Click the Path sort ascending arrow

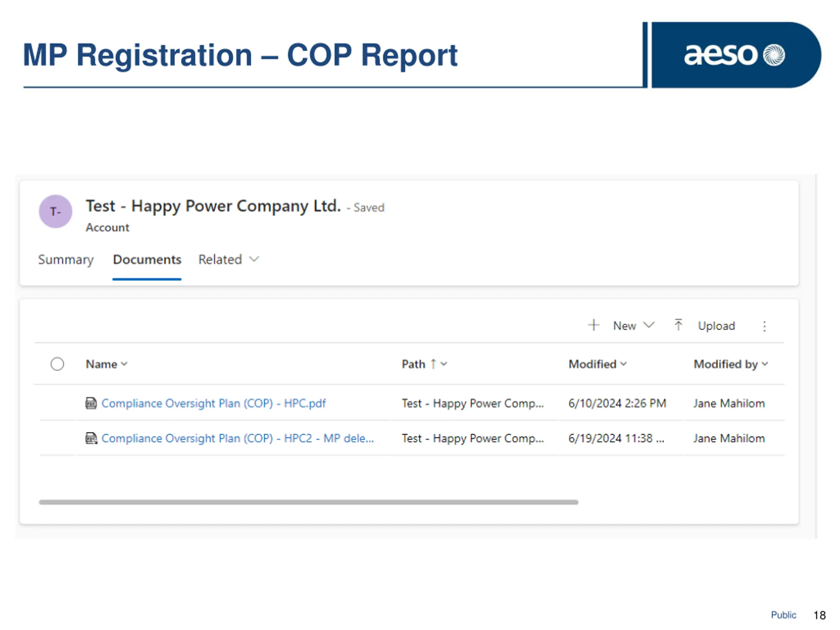click(x=433, y=364)
